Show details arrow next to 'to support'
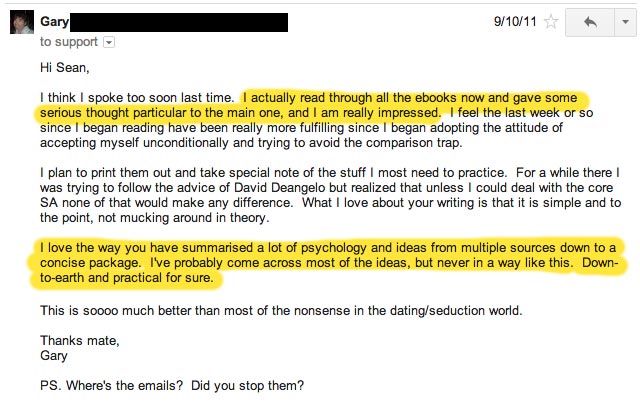This screenshot has width=640, height=416. pos(109,42)
